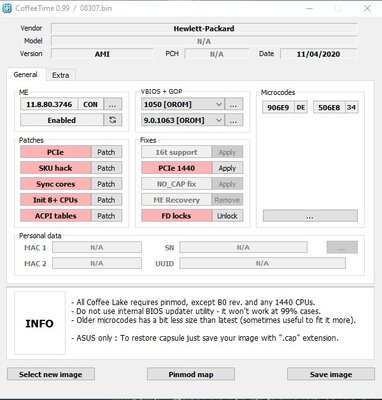Open the Pinmod map
This screenshot has width=382, height=400.
point(191,374)
